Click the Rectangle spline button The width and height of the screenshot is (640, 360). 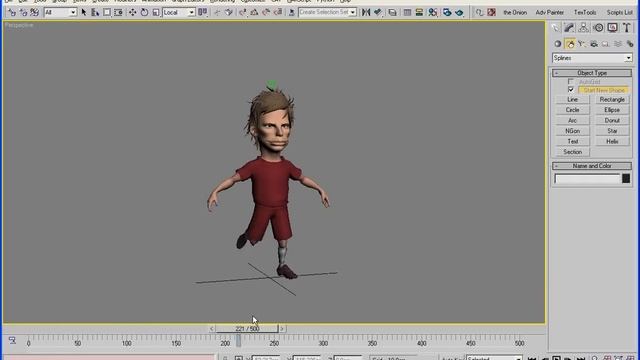[x=612, y=100]
